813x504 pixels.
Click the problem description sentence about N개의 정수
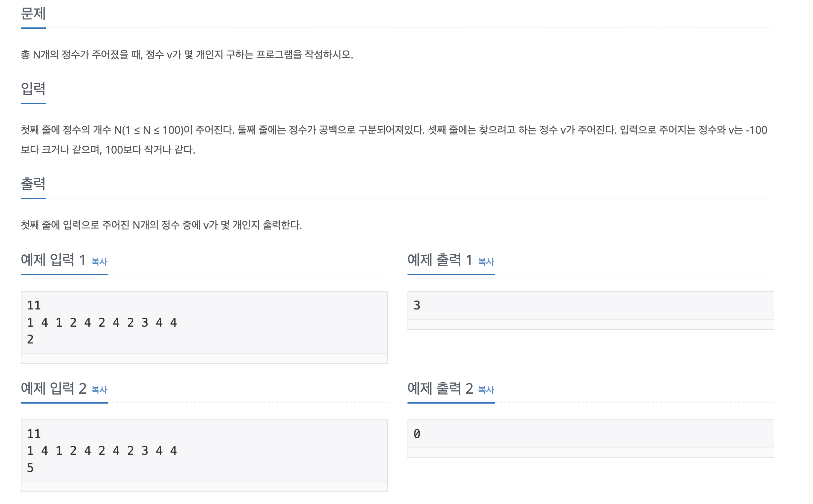coord(187,55)
